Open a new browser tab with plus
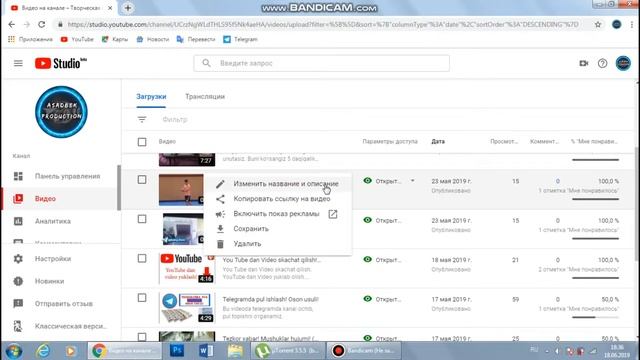 pos(128,8)
